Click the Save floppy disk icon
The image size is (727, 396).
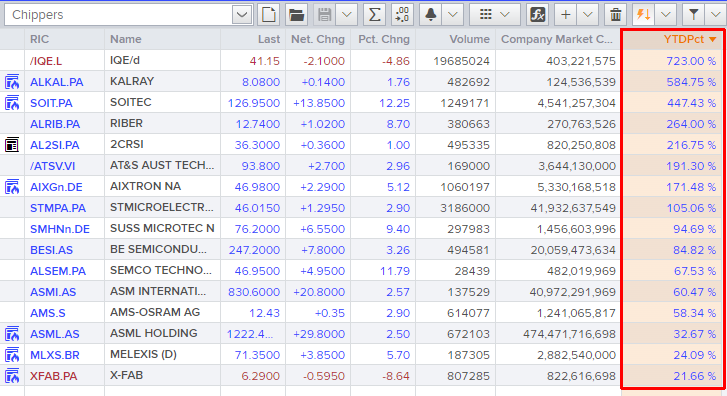pyautogui.click(x=325, y=15)
